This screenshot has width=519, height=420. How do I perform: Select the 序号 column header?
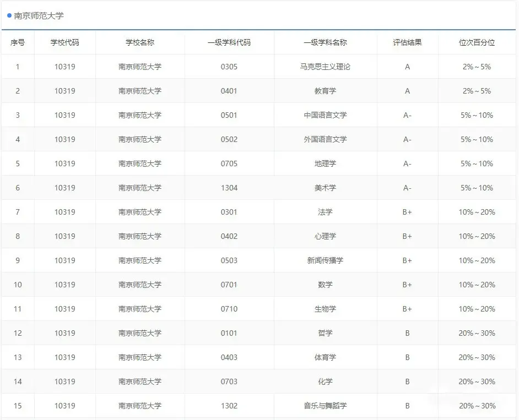pyautogui.click(x=18, y=42)
